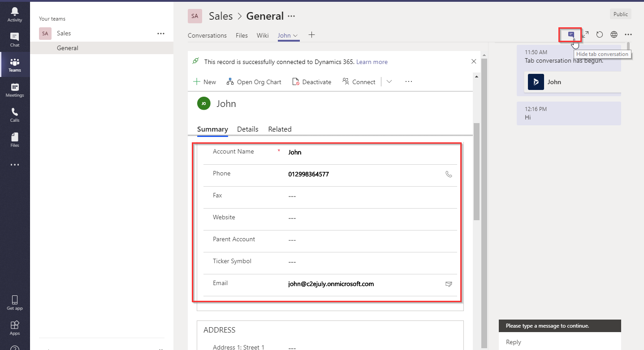Open the John tab dropdown chevron

pyautogui.click(x=295, y=35)
